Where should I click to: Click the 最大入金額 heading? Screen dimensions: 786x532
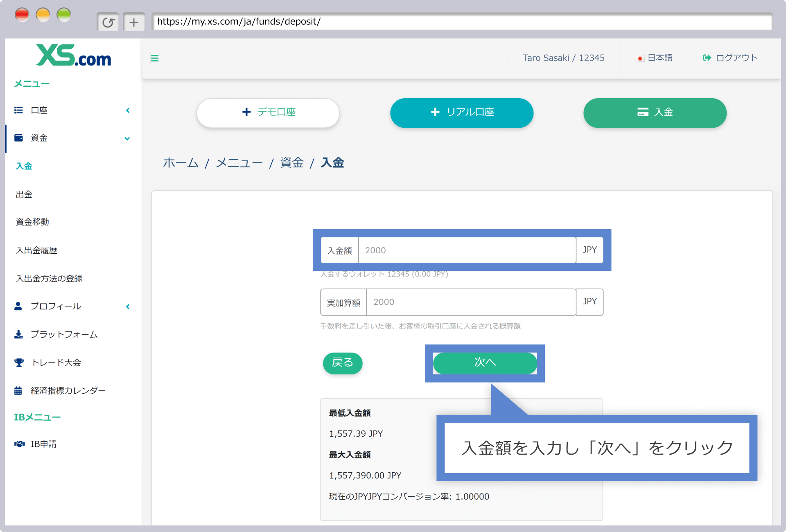[x=350, y=455]
